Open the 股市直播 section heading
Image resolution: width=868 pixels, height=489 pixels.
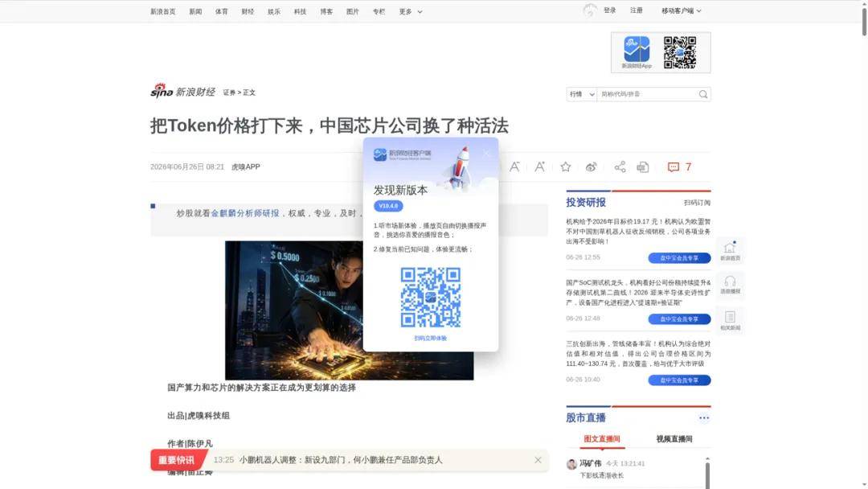[x=586, y=418]
